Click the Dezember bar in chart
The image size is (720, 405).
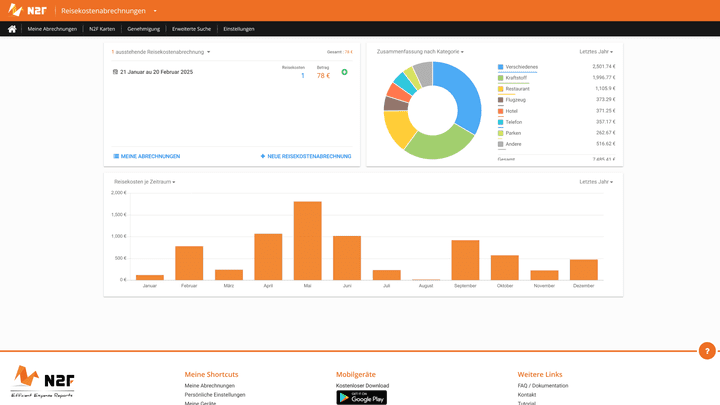584,270
